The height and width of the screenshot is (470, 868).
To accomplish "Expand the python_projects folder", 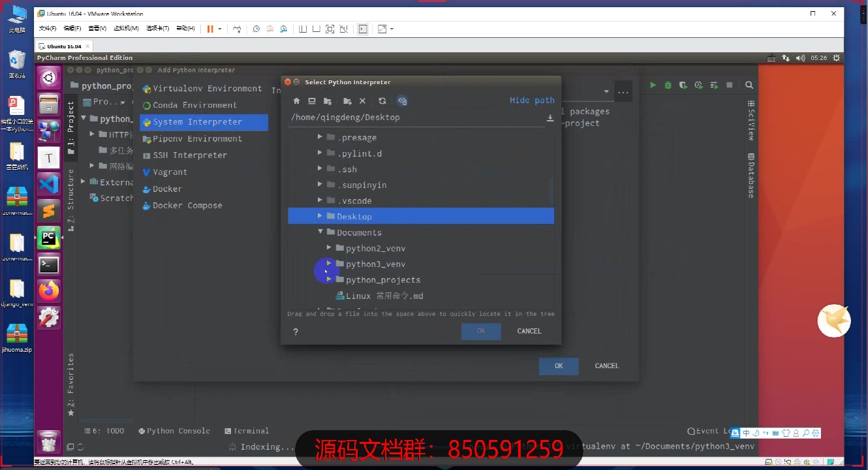I will [x=329, y=279].
